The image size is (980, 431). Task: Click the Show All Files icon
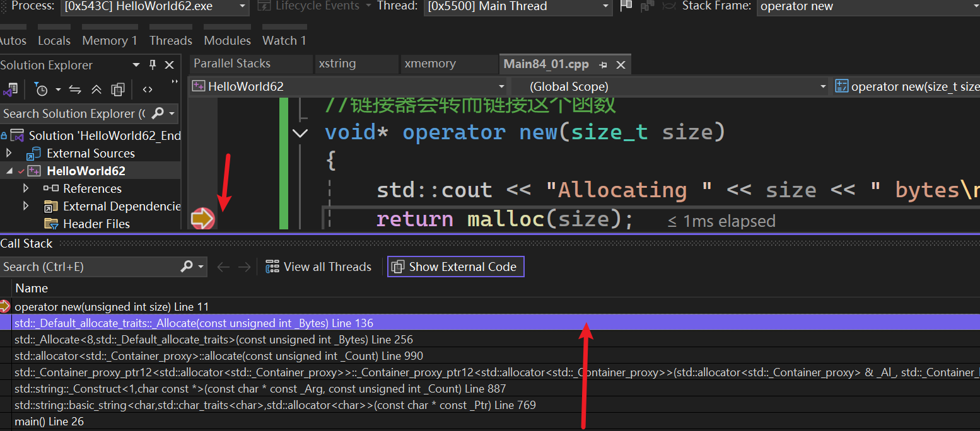click(x=118, y=89)
